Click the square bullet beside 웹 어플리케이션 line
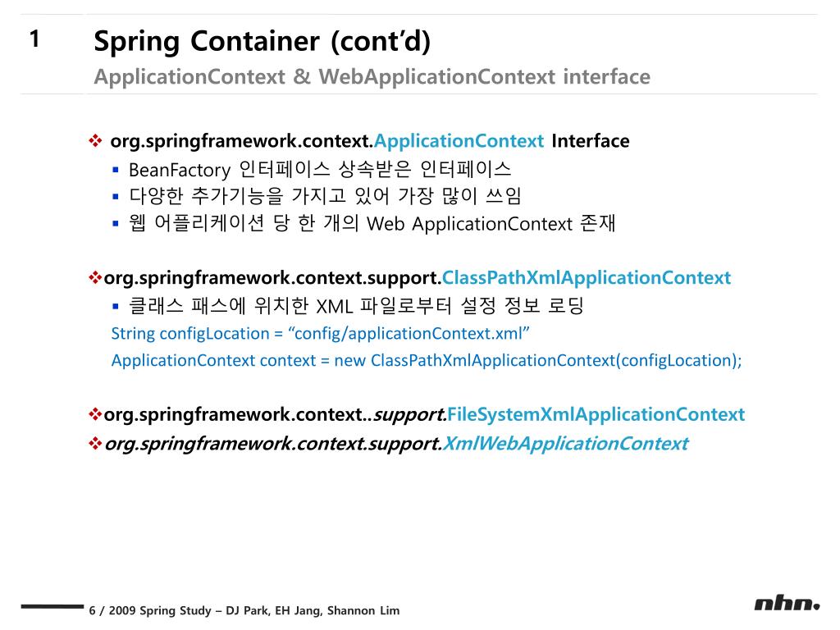Image resolution: width=840 pixels, height=630 pixels. coord(115,223)
